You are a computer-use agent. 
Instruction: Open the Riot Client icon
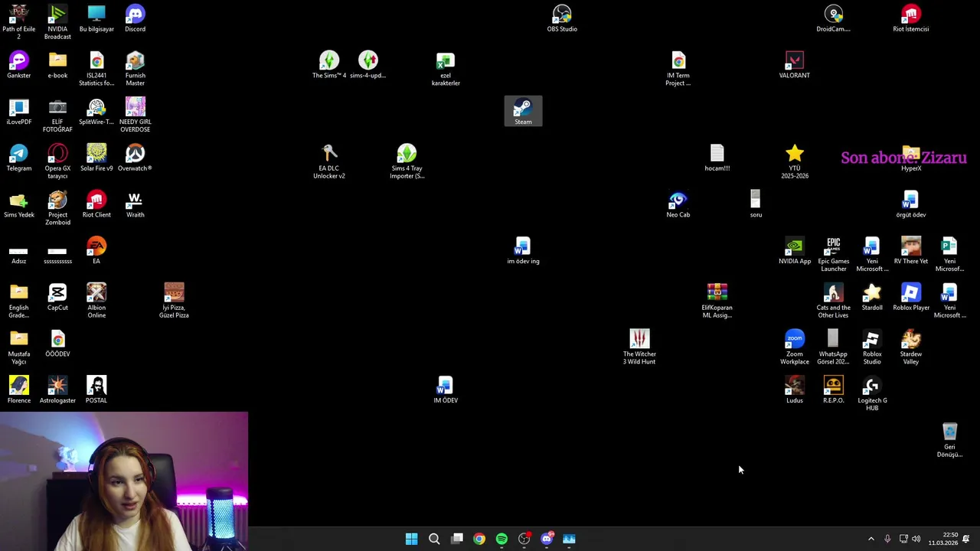tap(96, 204)
